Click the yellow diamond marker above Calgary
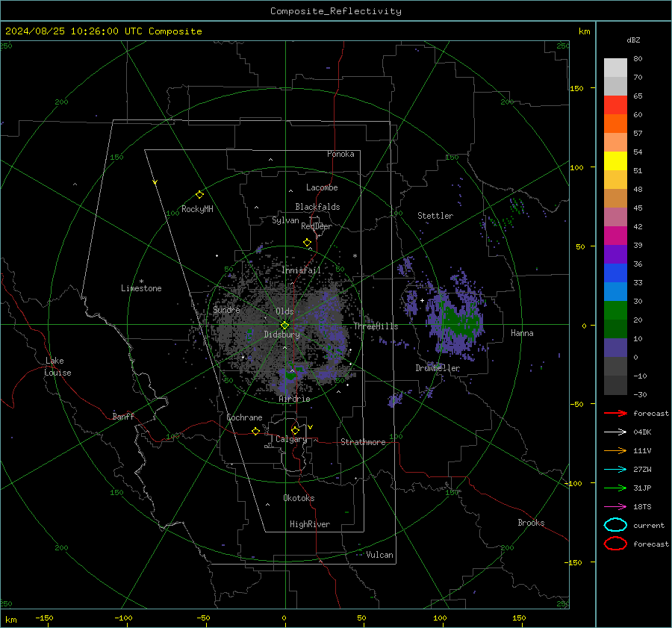The image size is (672, 628). click(x=295, y=430)
